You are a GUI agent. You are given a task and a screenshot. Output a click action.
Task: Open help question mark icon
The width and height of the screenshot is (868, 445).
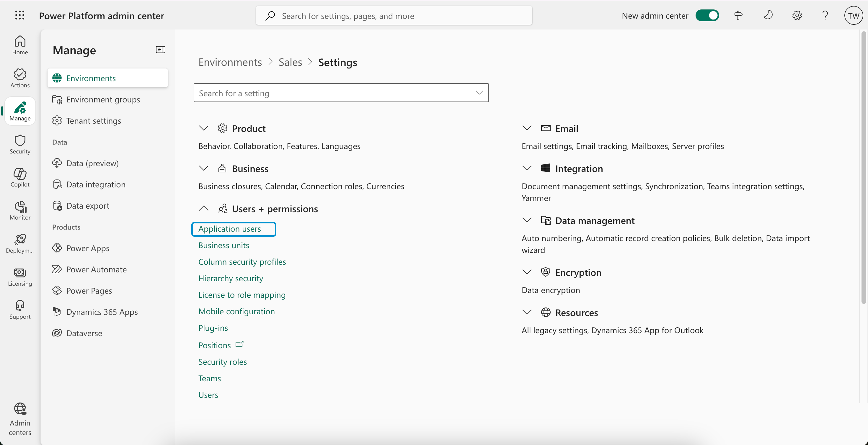click(825, 16)
